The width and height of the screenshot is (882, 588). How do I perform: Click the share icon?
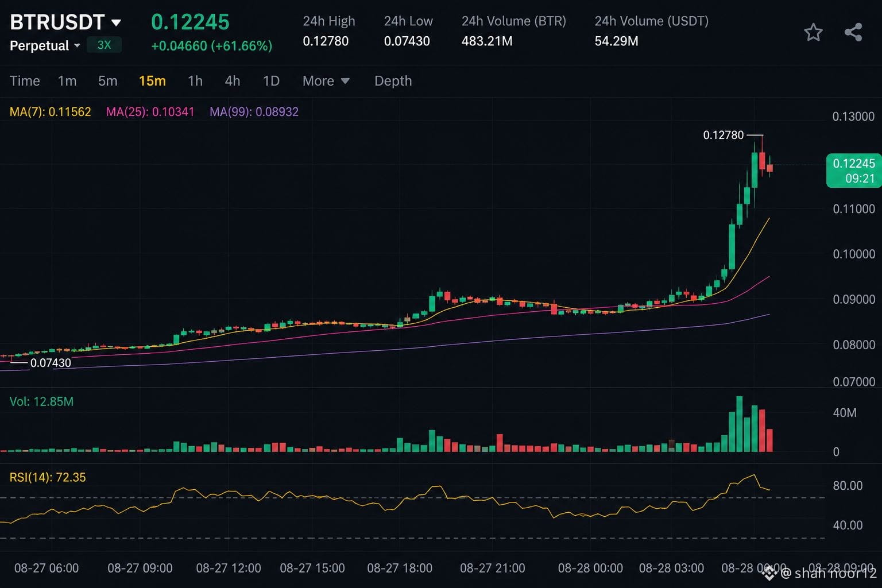point(853,32)
